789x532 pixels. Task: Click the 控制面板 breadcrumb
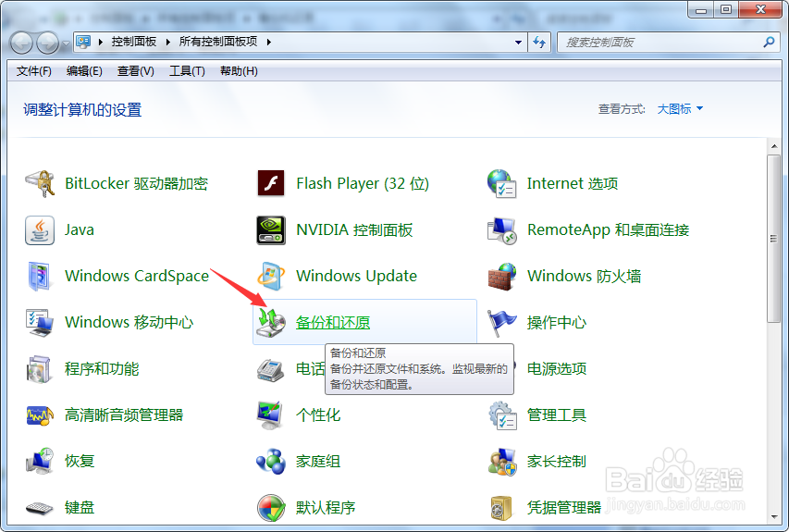point(134,42)
